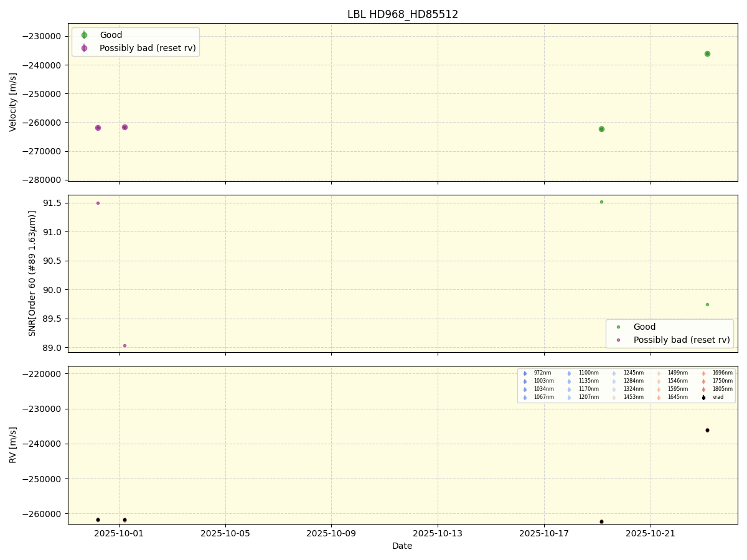Click the 'Good' text in the SNR legend
The image size is (747, 560).
click(x=644, y=327)
